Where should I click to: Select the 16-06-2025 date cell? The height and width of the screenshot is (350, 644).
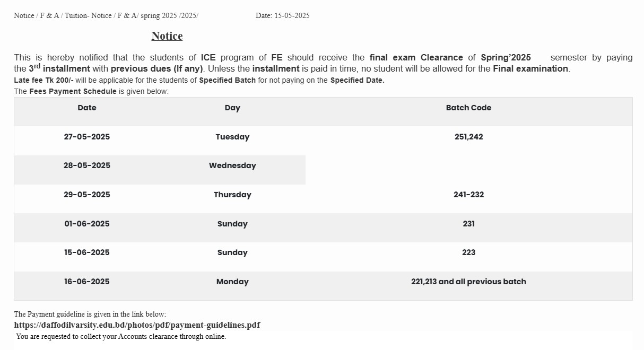[87, 282]
